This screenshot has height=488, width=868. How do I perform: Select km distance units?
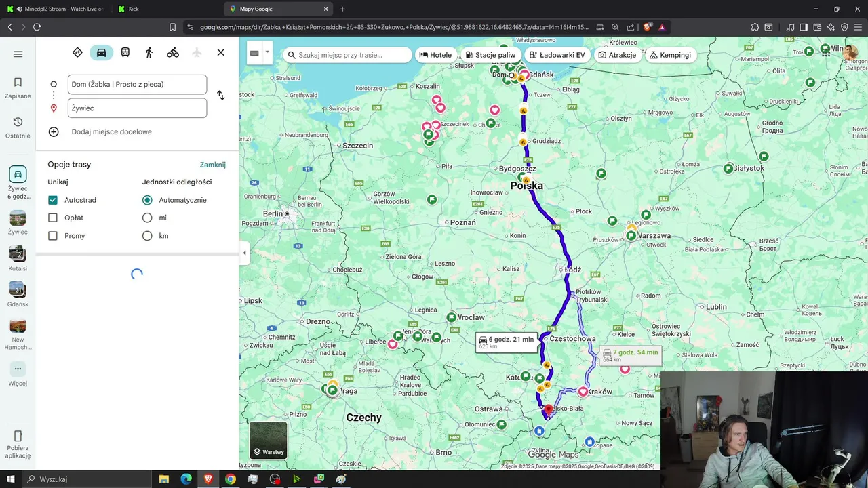[x=147, y=236]
